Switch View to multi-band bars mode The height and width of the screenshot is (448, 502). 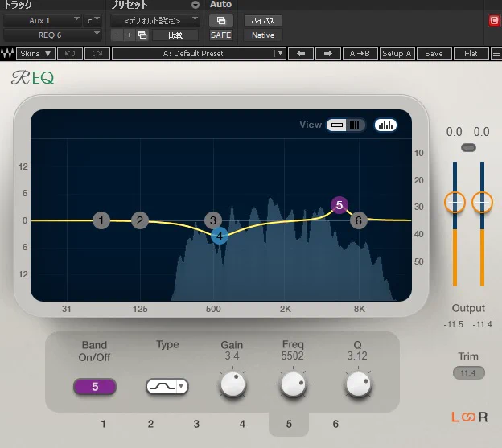click(x=355, y=125)
